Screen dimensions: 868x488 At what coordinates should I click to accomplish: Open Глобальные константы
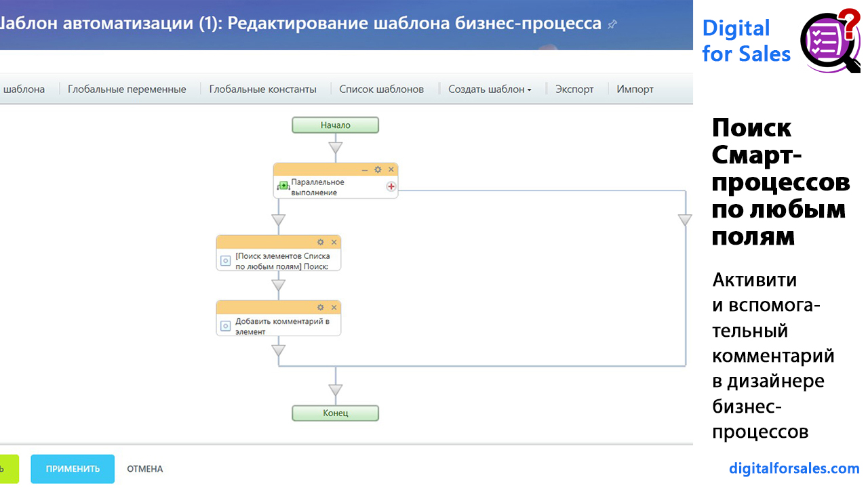point(262,89)
